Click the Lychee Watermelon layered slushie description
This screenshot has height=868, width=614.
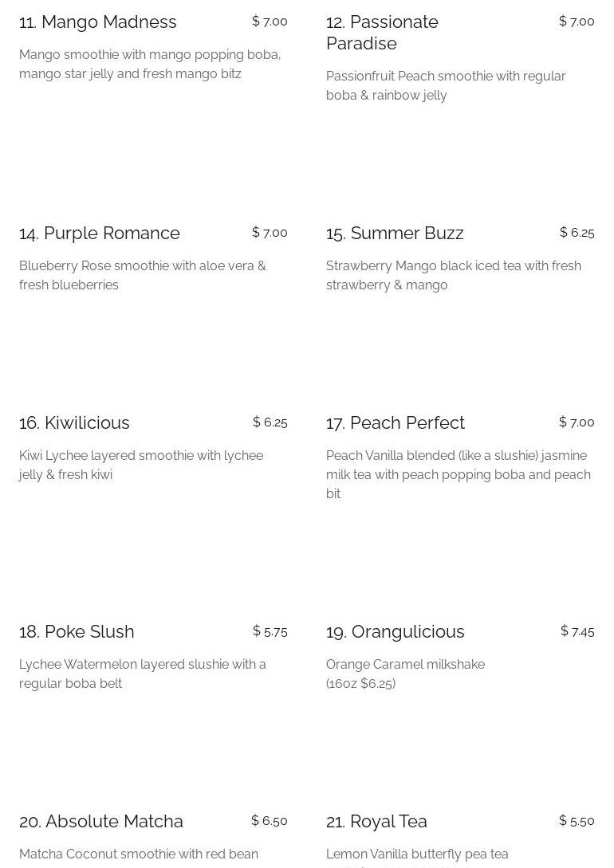[142, 674]
